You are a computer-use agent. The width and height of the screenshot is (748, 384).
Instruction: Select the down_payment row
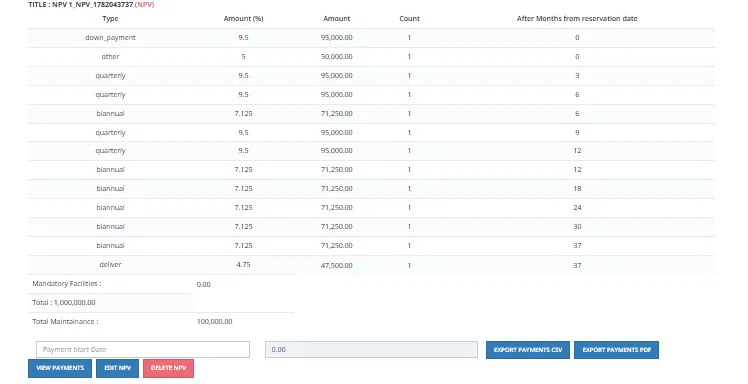pos(371,38)
